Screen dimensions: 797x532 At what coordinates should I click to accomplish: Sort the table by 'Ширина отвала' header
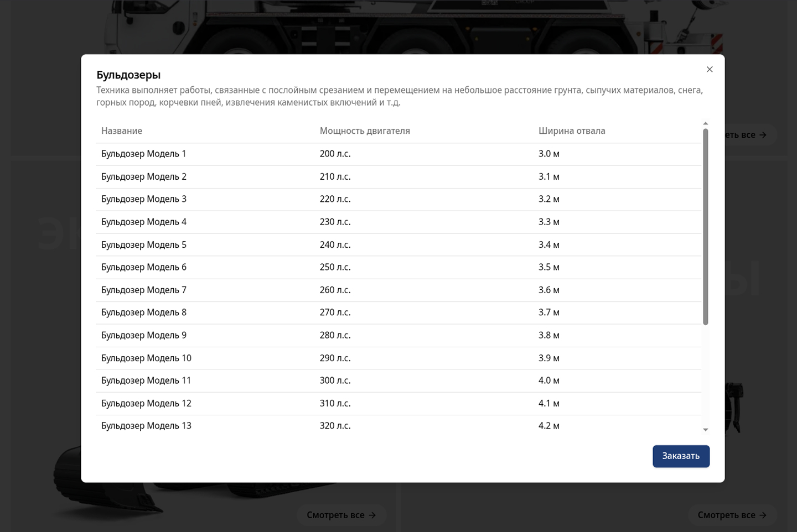572,131
